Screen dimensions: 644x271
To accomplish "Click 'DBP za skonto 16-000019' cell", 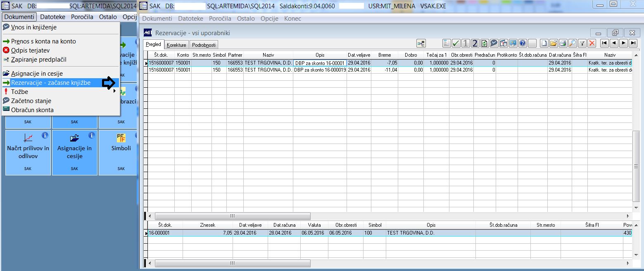I will click(x=320, y=70).
